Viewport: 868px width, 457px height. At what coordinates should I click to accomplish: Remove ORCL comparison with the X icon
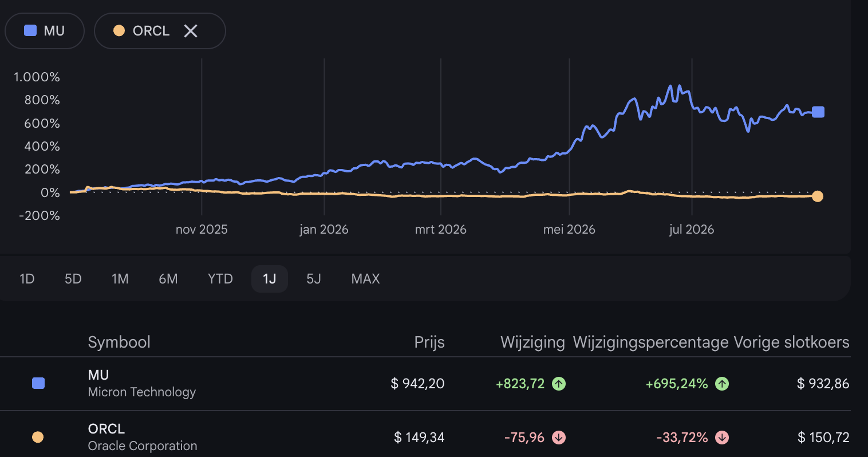point(191,31)
